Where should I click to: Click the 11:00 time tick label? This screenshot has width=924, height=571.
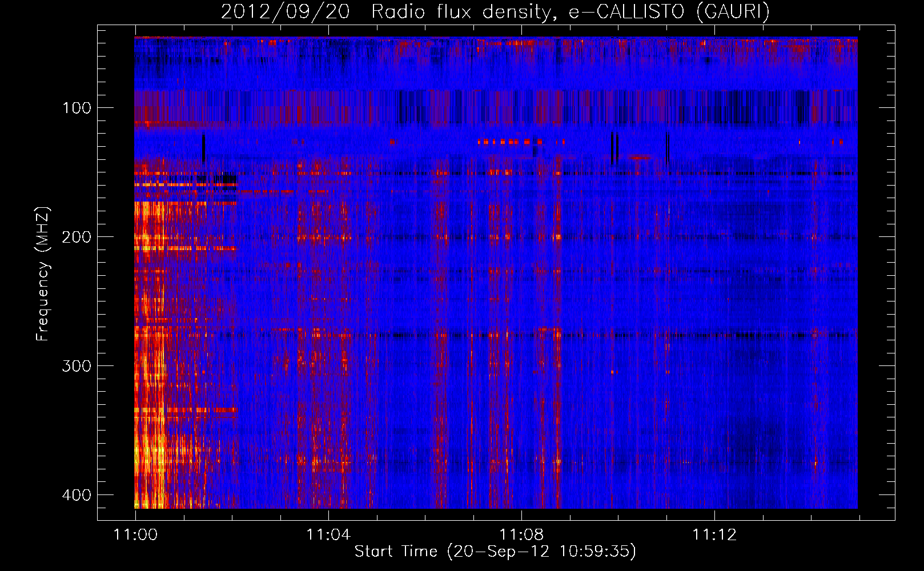(135, 534)
